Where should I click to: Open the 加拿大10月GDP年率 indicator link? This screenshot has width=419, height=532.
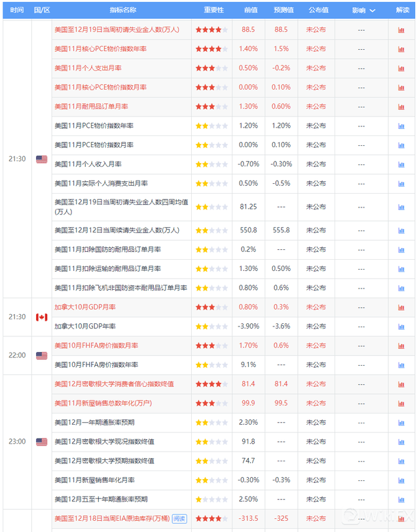click(x=85, y=326)
